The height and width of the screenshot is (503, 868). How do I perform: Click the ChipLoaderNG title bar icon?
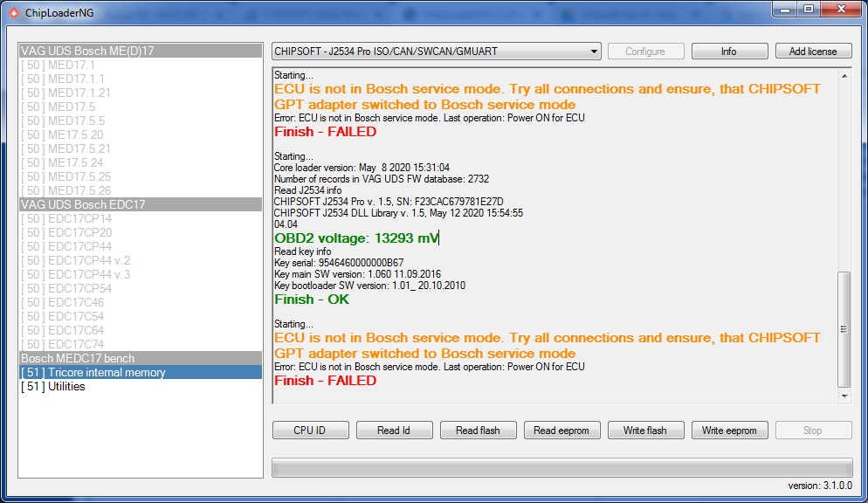(14, 13)
